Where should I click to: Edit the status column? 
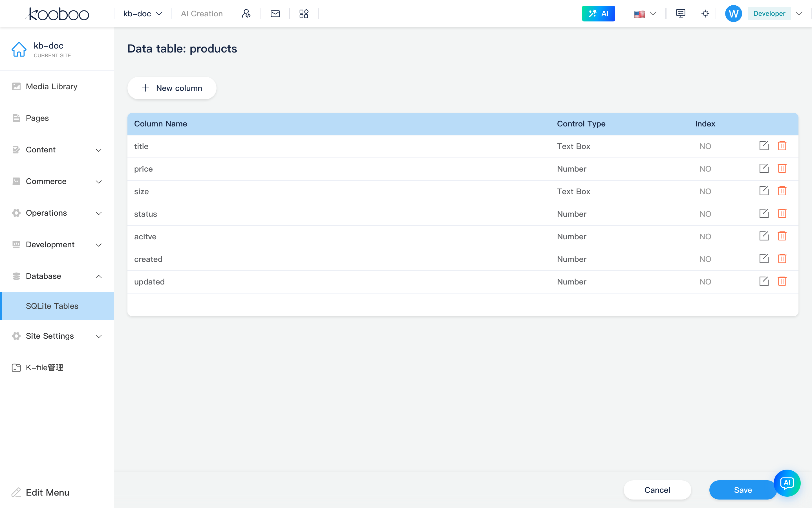tap(764, 213)
